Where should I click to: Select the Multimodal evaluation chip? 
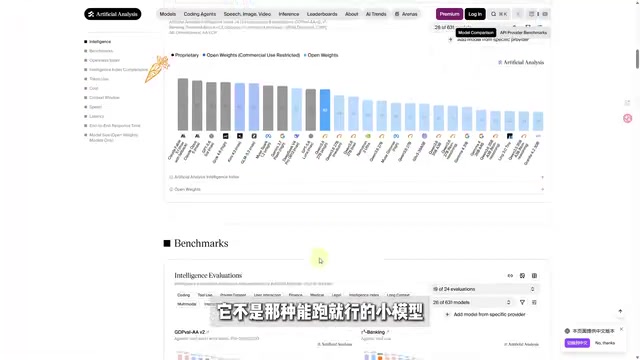(187, 304)
